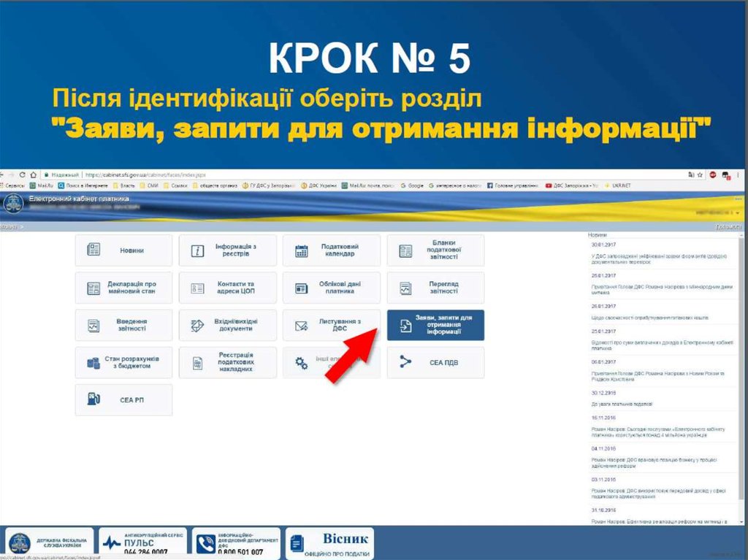The image size is (748, 560).
Task: Open the Google bookmark
Action: (412, 185)
